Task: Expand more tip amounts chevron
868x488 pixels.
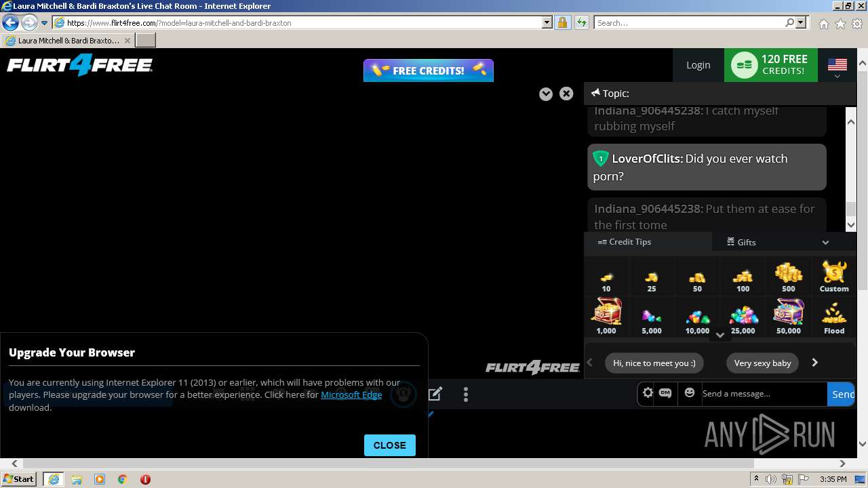Action: [x=720, y=335]
